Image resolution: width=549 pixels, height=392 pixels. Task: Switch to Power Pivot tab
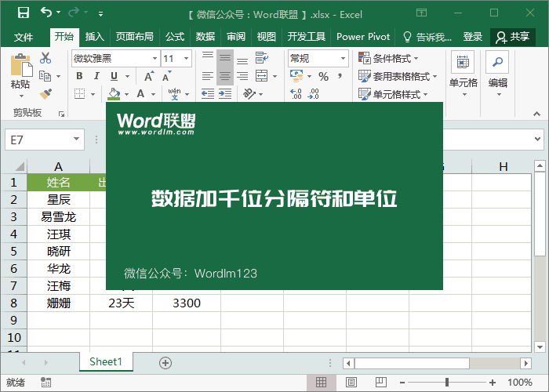point(363,36)
